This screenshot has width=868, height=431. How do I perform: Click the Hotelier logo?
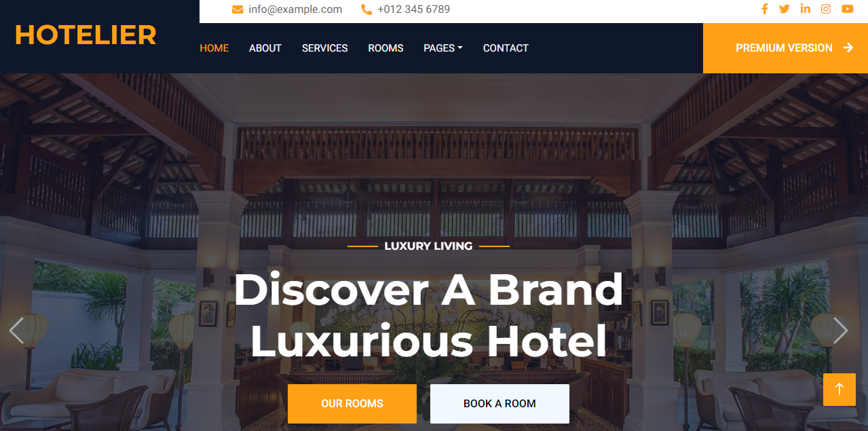(86, 35)
